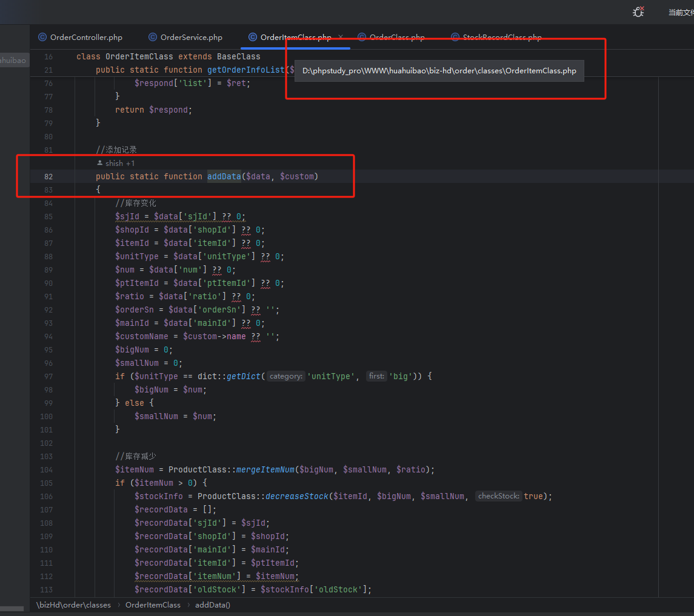The width and height of the screenshot is (694, 616).
Task: Open the 当前文件 run configuration dropdown
Action: pyautogui.click(x=681, y=12)
